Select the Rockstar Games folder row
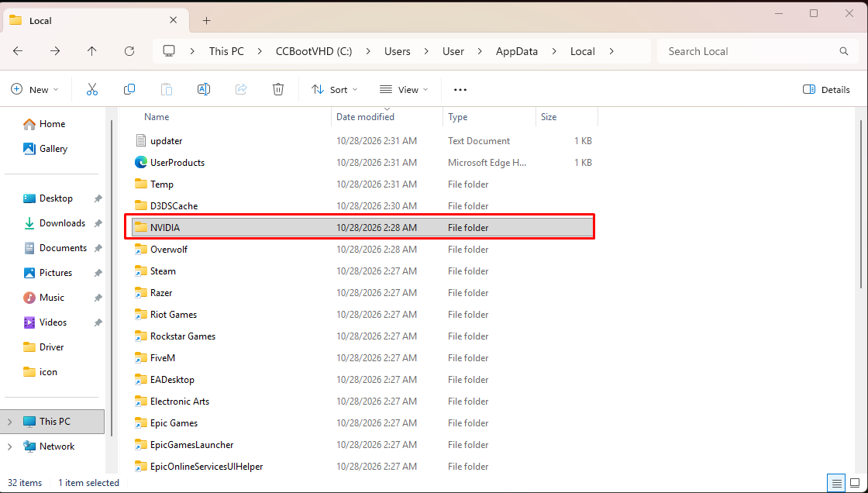Viewport: 868px width, 493px height. (363, 336)
